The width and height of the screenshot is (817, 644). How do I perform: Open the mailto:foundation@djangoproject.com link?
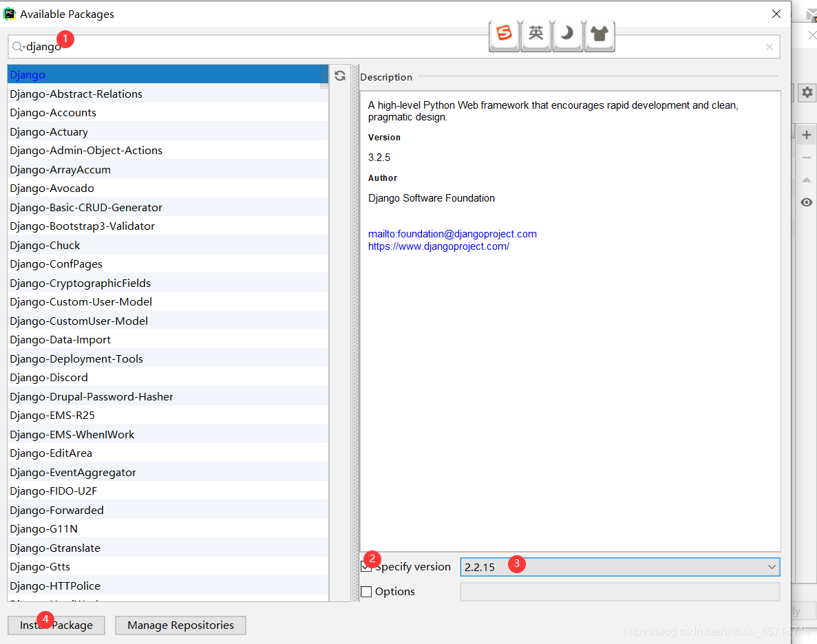pos(452,234)
